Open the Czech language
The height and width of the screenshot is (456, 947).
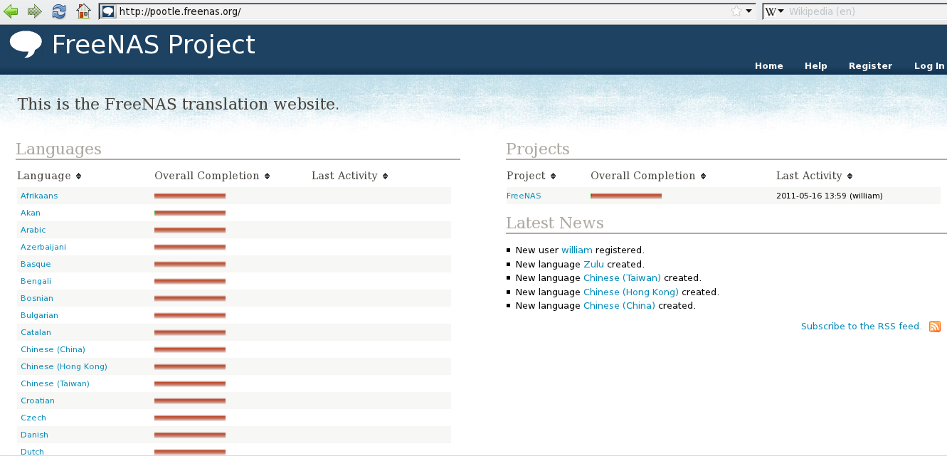[x=33, y=417]
